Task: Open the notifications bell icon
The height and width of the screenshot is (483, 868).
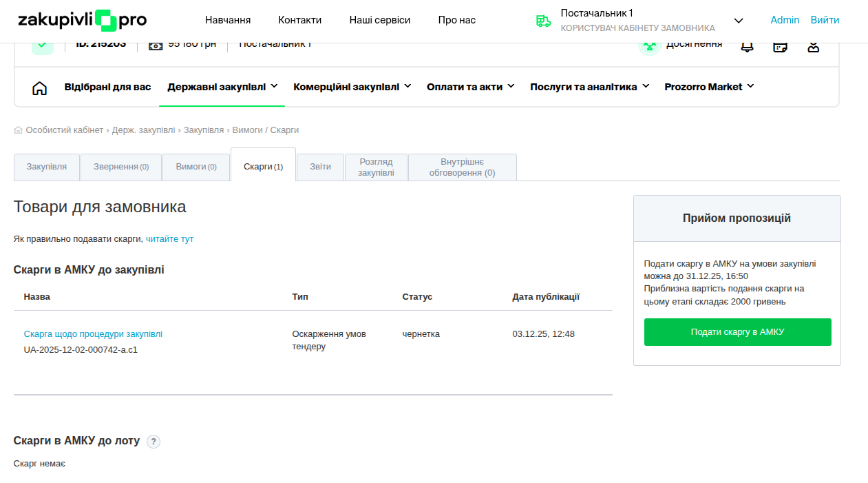Action: [x=746, y=47]
